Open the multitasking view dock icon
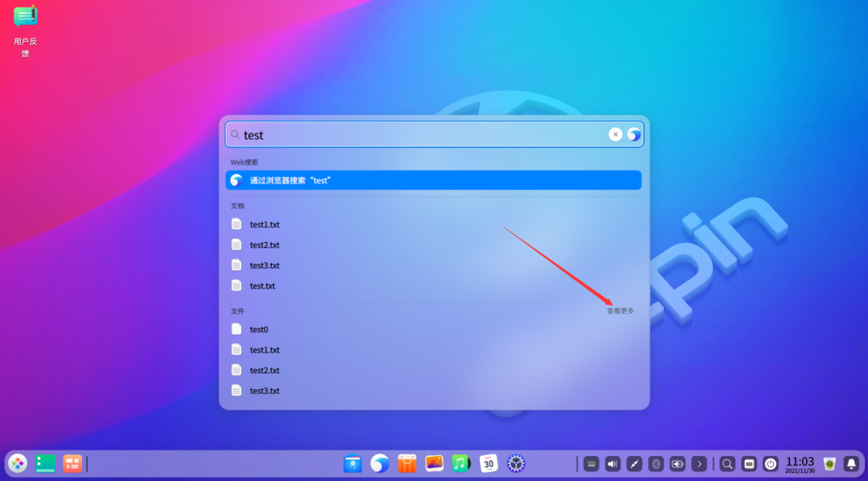The width and height of the screenshot is (868, 481). (72, 463)
